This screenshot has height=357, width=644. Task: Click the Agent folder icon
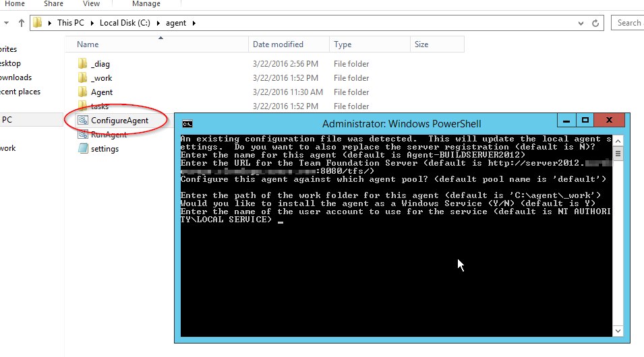[82, 92]
